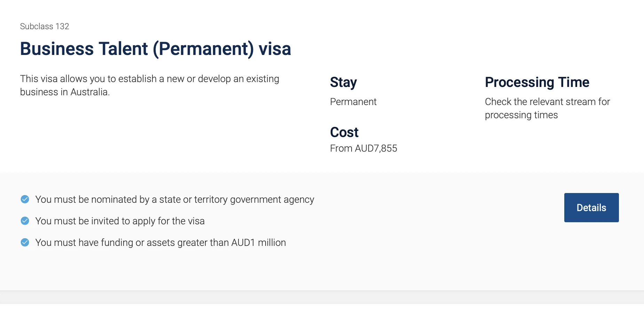This screenshot has height=313, width=644.
Task: Click 'You must be nominated' requirement text
Action: (175, 200)
